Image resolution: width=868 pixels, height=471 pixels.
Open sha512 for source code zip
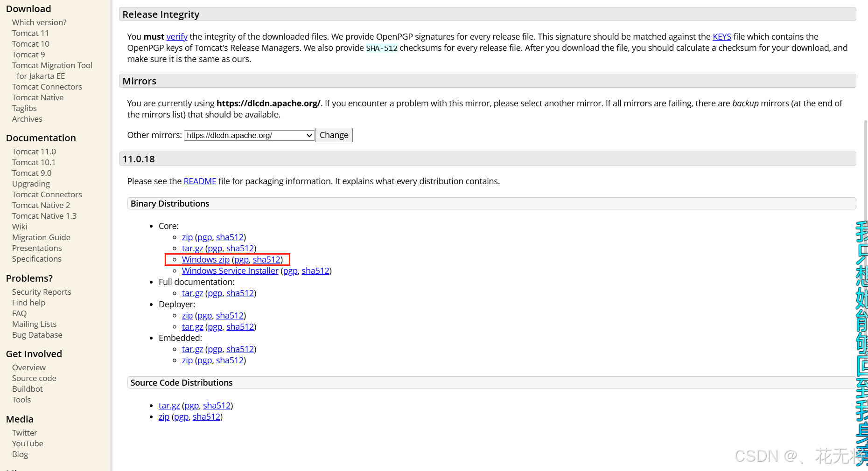click(206, 416)
